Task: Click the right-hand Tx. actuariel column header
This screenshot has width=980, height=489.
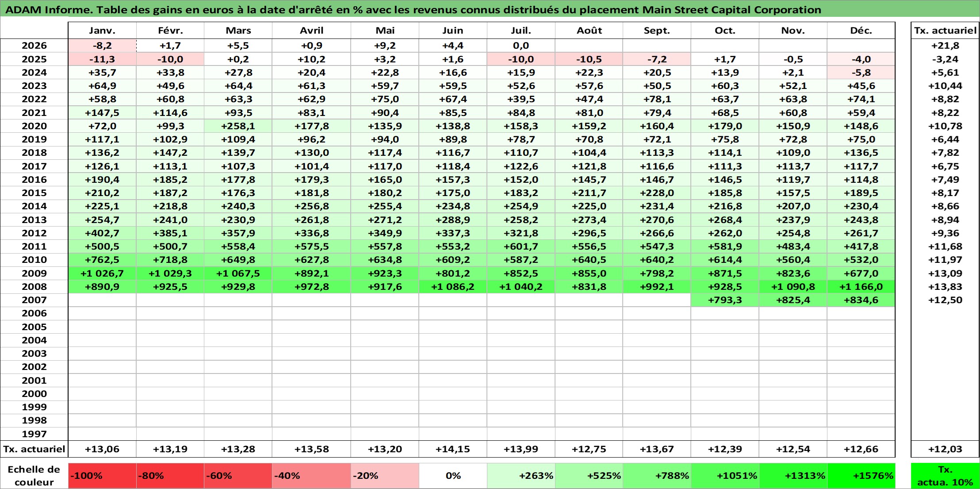Action: [x=945, y=31]
